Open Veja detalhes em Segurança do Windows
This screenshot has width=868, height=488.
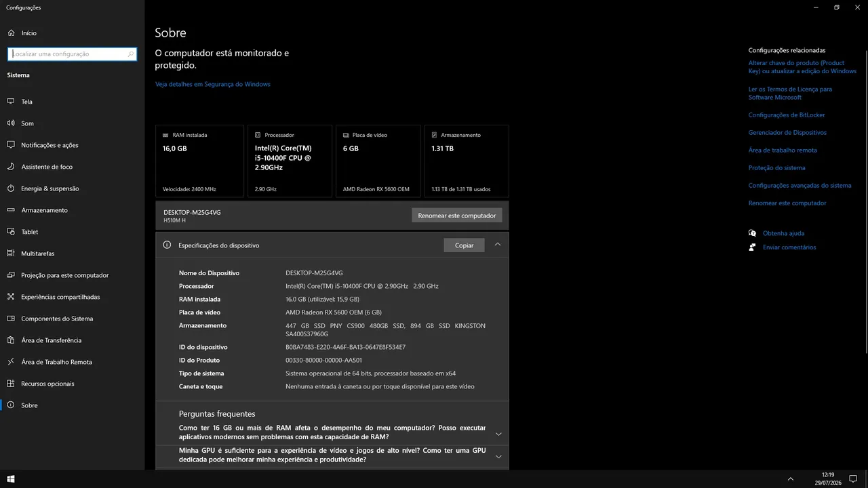[x=213, y=84]
